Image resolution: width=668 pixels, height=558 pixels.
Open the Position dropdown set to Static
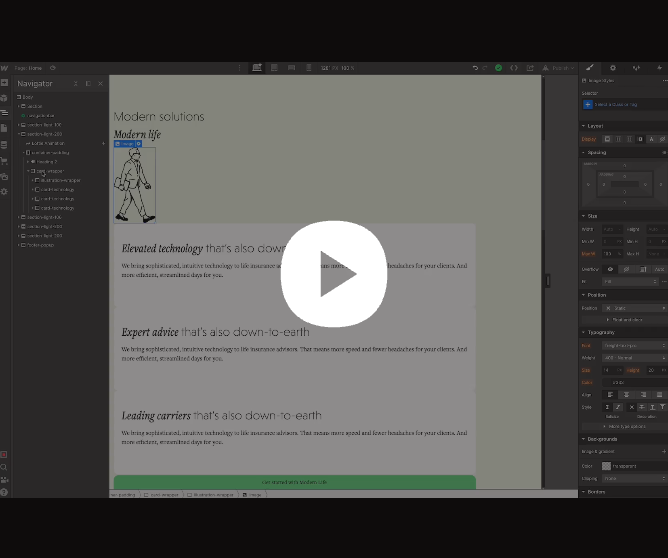click(x=634, y=308)
